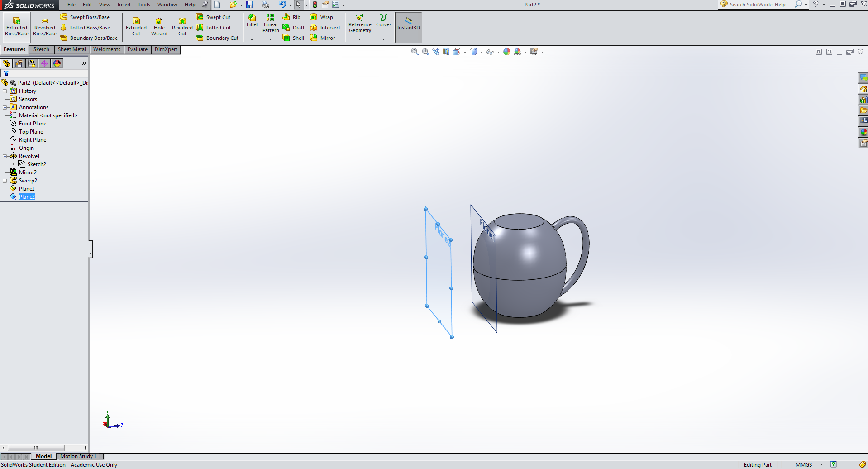This screenshot has height=469, width=868.
Task: Select the Revolved Cut tool
Action: point(182,27)
